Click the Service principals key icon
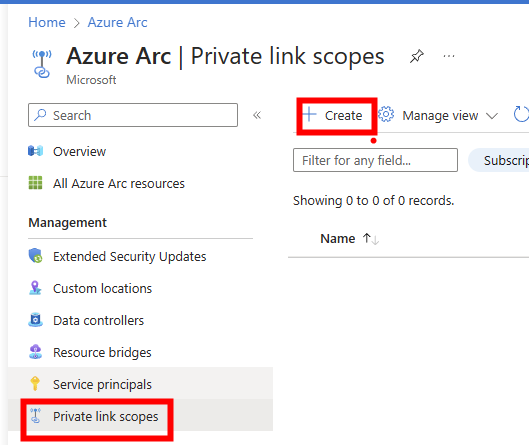 click(x=35, y=384)
